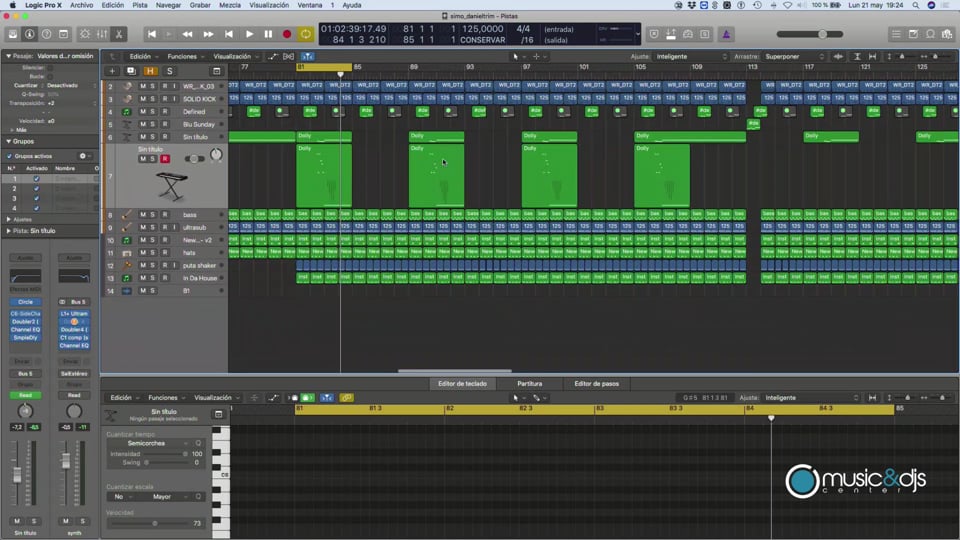960x540 pixels.
Task: Pause playback with the Pause button
Action: coord(268,34)
